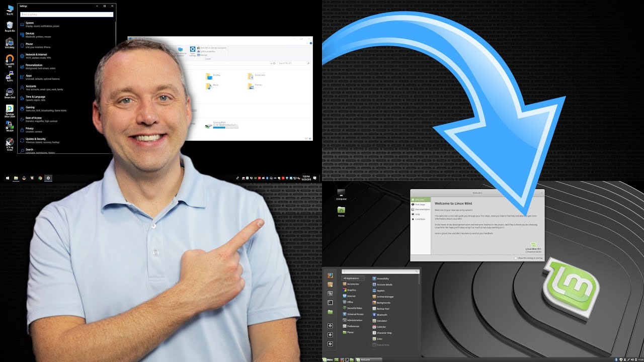Open the Music folder in This PC

point(212,86)
